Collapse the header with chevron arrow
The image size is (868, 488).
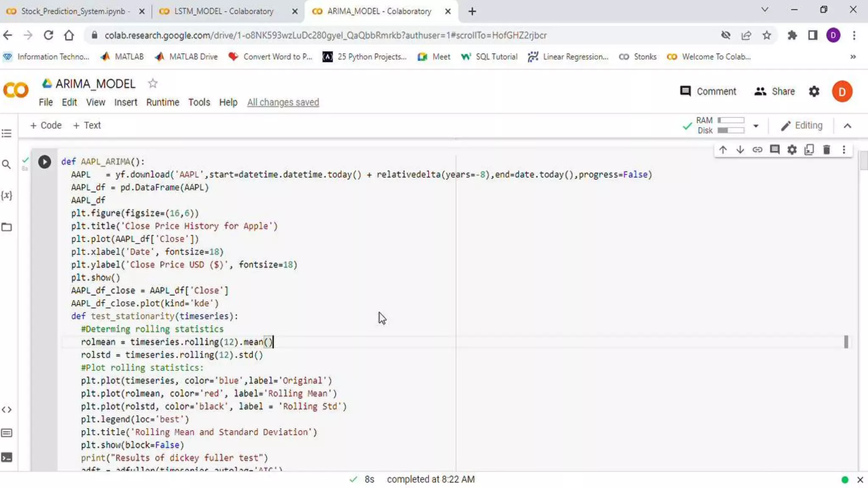(x=847, y=126)
